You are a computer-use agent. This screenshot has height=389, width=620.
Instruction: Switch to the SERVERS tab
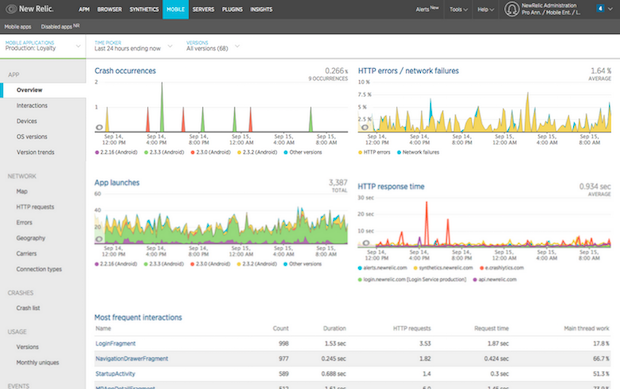(203, 9)
